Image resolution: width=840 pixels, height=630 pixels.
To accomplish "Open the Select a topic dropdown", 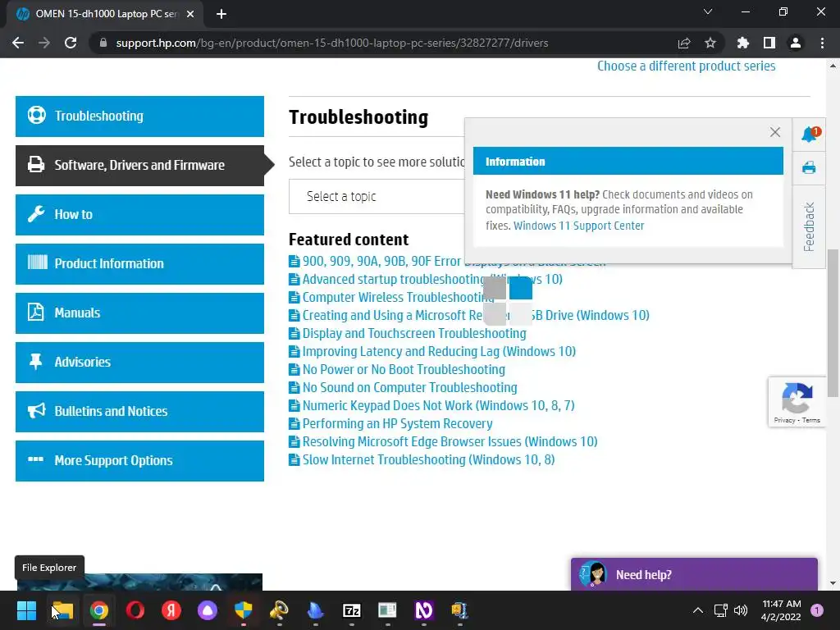I will pos(376,197).
